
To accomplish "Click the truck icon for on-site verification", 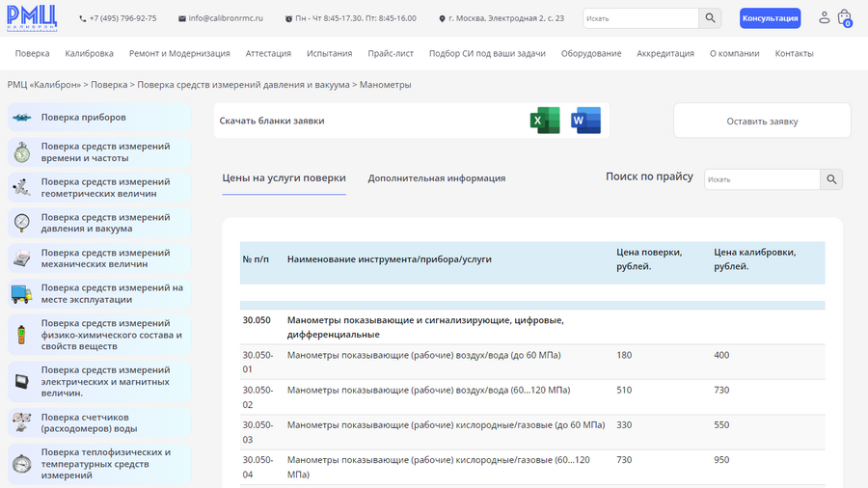I will [x=21, y=293].
